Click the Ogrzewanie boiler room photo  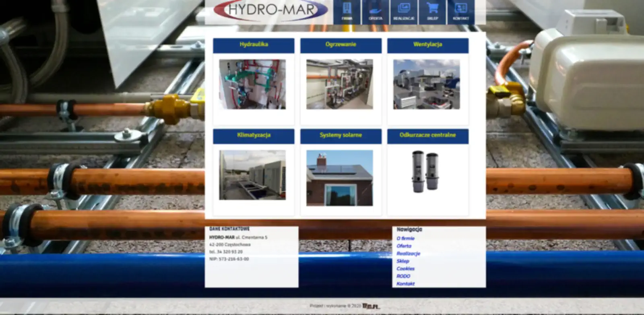(x=339, y=84)
